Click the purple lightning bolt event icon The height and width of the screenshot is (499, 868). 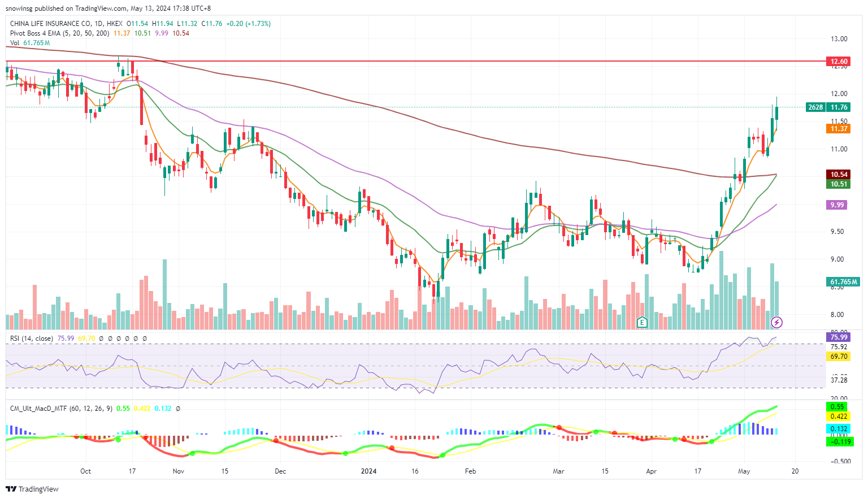(777, 322)
